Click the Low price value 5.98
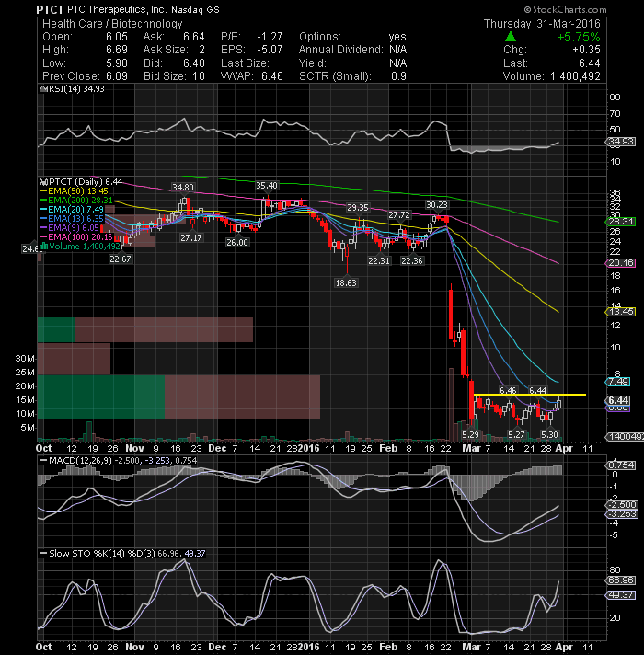 (117, 63)
